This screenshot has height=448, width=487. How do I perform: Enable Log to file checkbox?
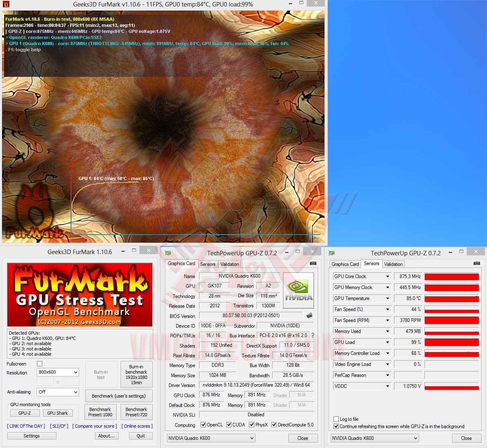[x=336, y=419]
